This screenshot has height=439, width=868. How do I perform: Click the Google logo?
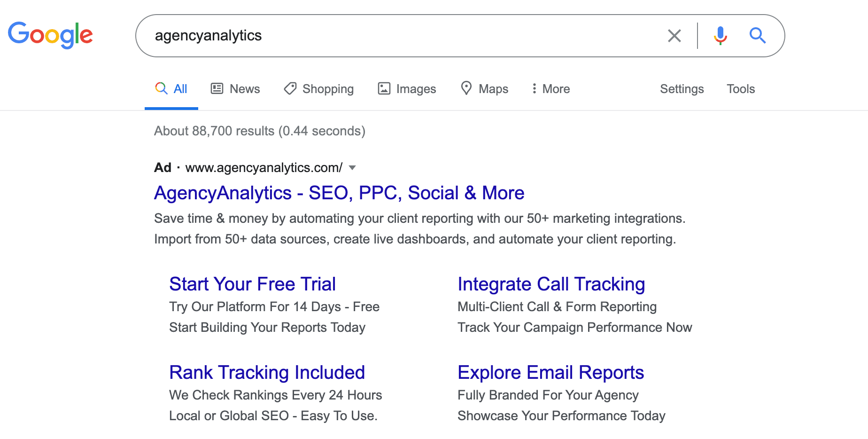pyautogui.click(x=50, y=35)
